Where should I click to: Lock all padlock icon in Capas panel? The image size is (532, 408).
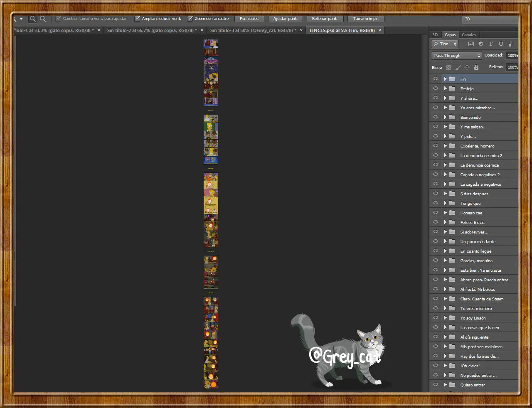pos(476,67)
